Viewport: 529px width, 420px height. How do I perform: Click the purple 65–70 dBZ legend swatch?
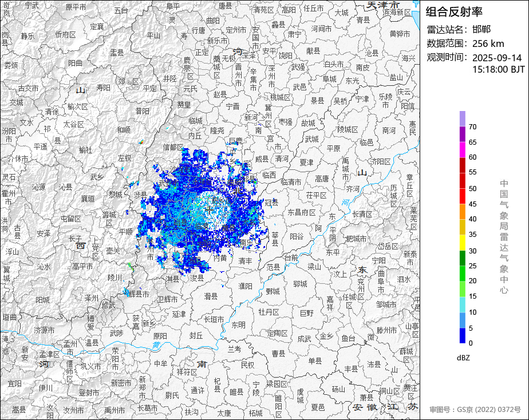[463, 134]
